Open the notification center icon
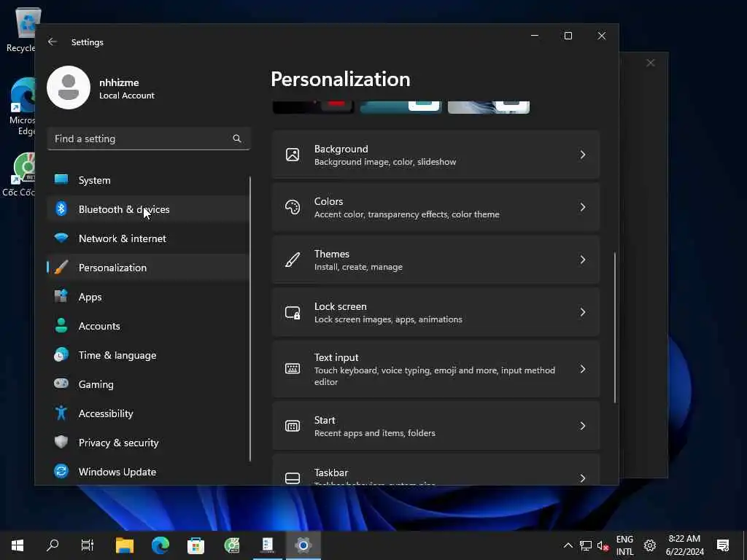 click(x=723, y=545)
